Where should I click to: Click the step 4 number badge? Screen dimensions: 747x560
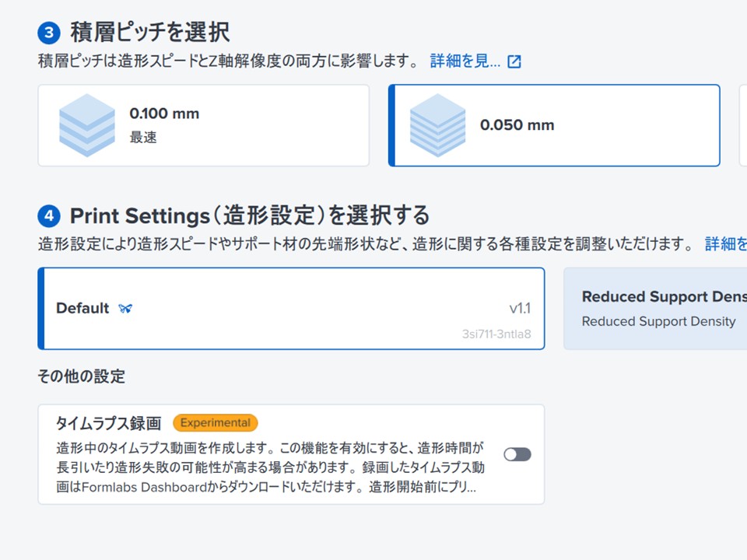pyautogui.click(x=49, y=216)
